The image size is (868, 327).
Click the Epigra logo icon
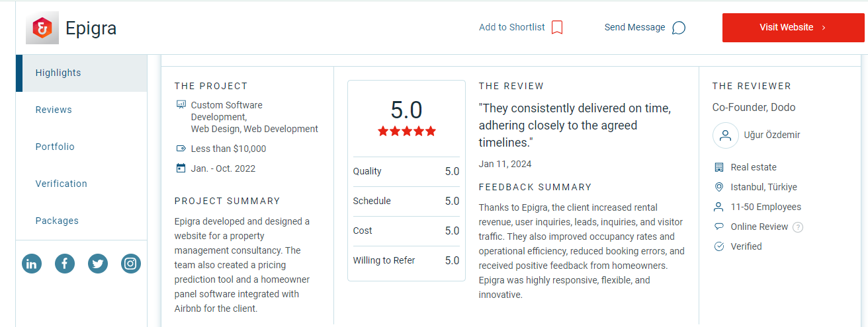42,28
